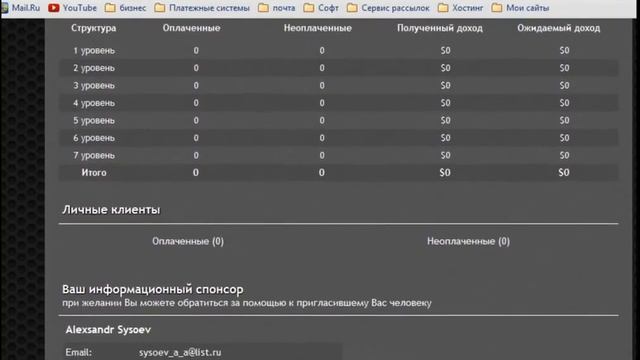640x360 pixels.
Task: Open the Хостинг bookmarks folder
Action: [x=460, y=8]
